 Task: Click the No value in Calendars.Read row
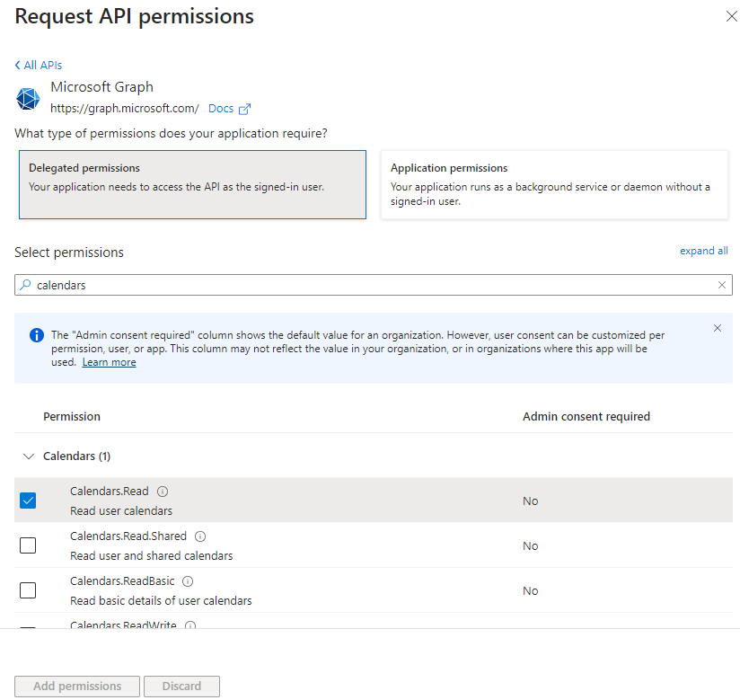pos(531,501)
